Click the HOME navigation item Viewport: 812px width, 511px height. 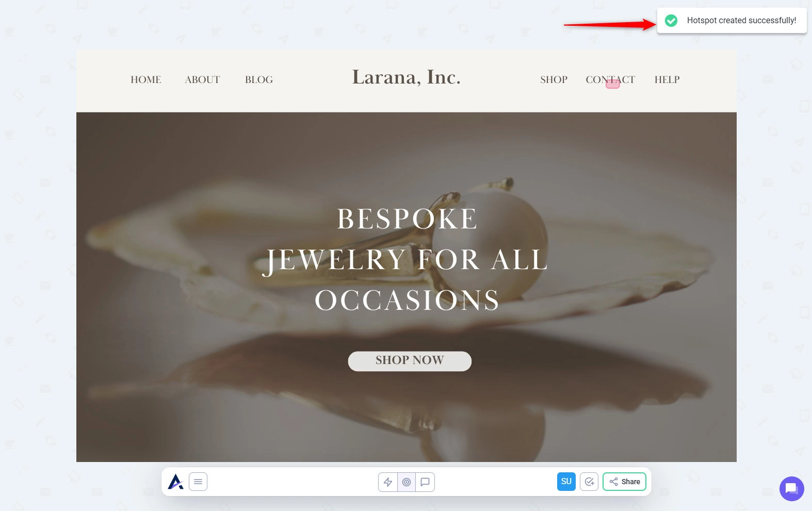[146, 79]
